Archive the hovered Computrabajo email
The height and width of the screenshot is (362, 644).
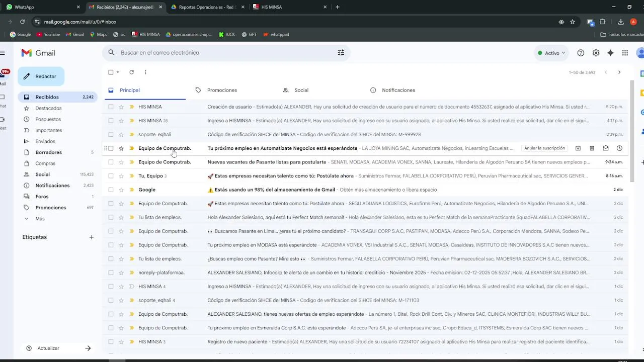(578, 148)
